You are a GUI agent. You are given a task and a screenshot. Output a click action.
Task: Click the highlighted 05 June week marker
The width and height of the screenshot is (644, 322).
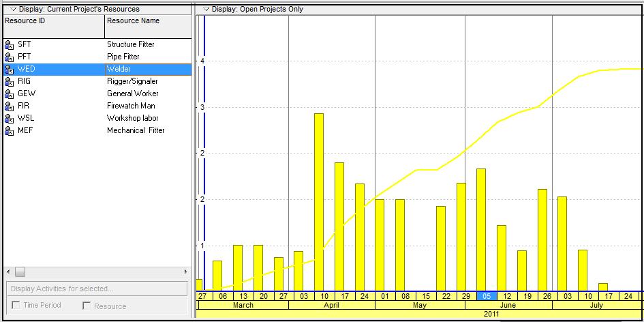[487, 297]
